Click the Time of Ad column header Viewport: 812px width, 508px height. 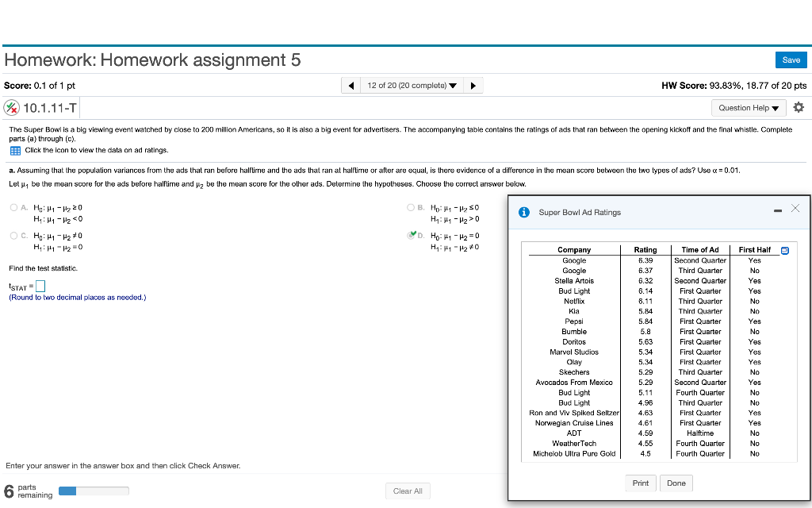[x=700, y=250]
